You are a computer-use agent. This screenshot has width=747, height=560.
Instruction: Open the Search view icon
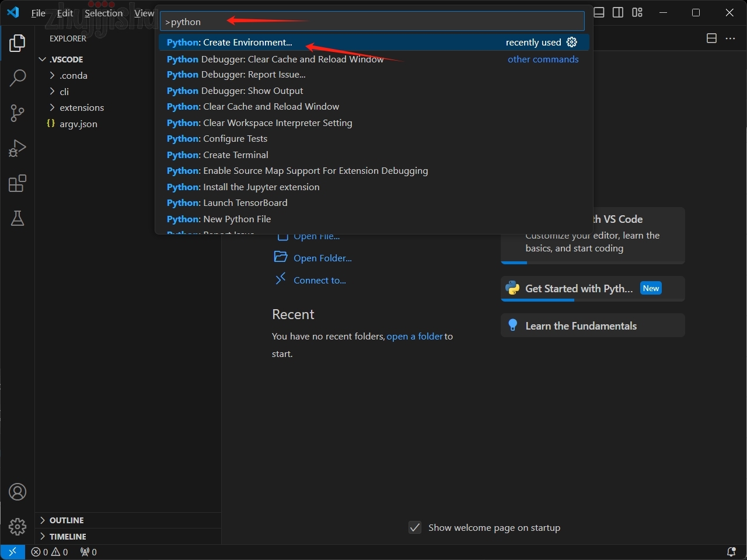pos(18,78)
